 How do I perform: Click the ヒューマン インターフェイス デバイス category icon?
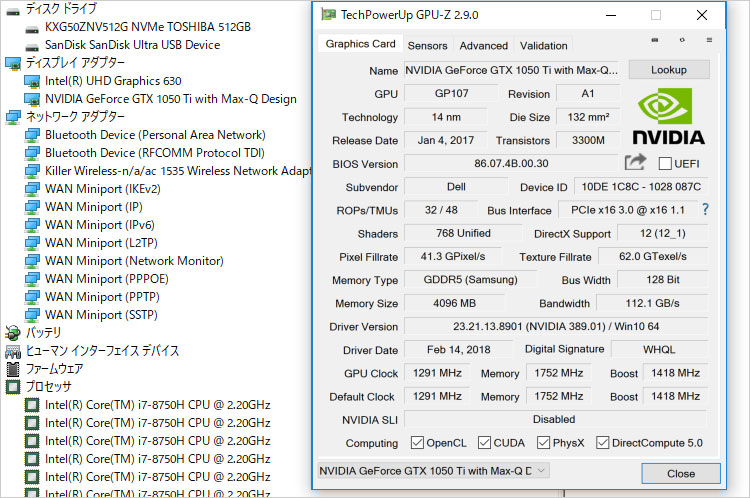12,352
